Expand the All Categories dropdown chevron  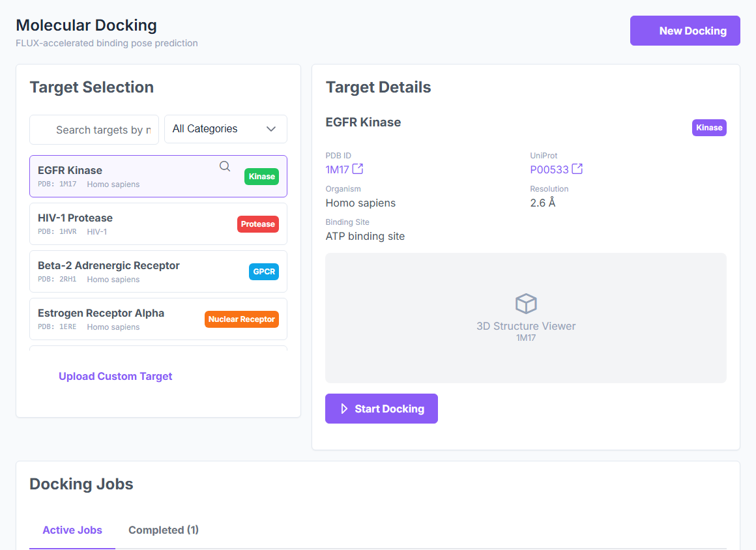(x=271, y=129)
